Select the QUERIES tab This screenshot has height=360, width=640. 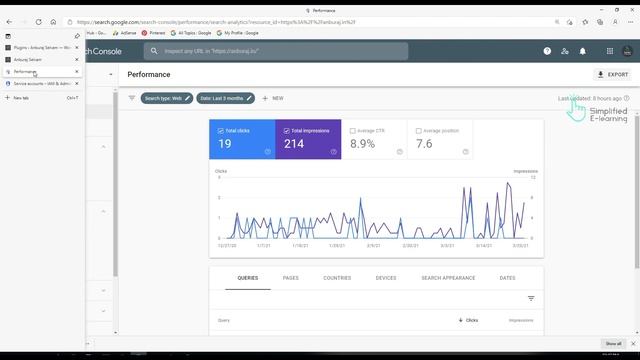click(248, 278)
